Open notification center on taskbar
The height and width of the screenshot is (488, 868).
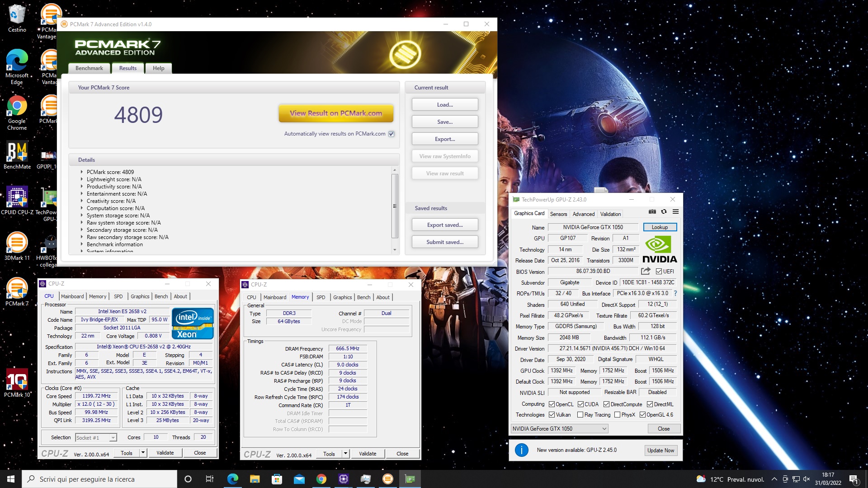pos(854,479)
